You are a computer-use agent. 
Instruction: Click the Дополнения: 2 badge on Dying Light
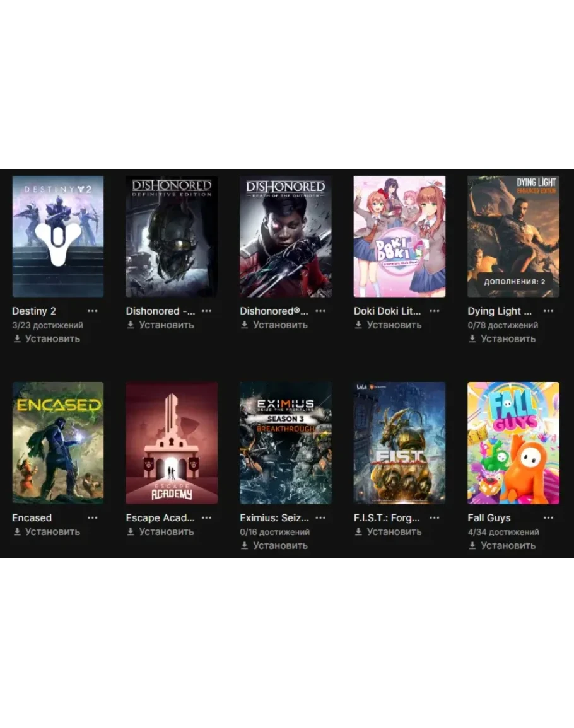point(515,281)
